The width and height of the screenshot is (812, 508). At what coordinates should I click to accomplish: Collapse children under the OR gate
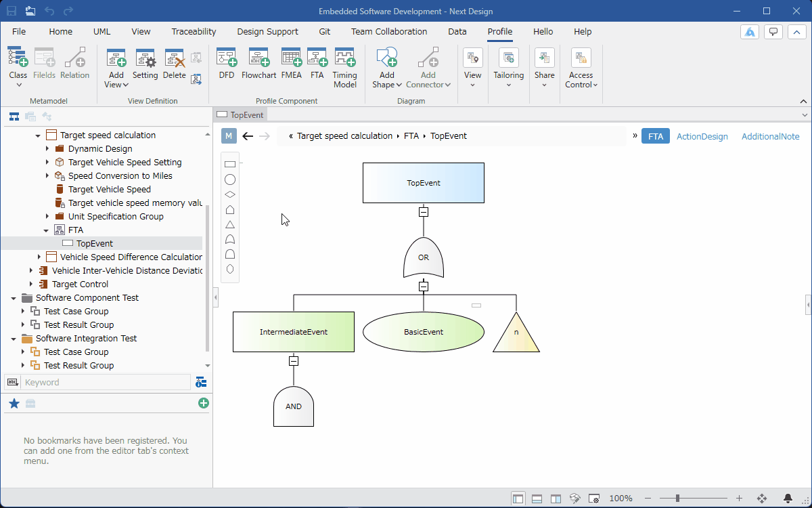[424, 287]
